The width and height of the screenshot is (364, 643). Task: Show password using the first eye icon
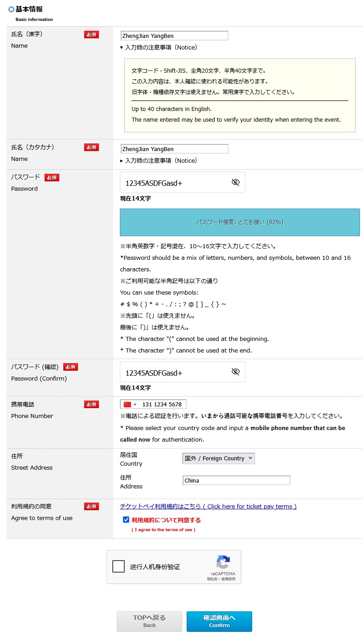click(236, 182)
